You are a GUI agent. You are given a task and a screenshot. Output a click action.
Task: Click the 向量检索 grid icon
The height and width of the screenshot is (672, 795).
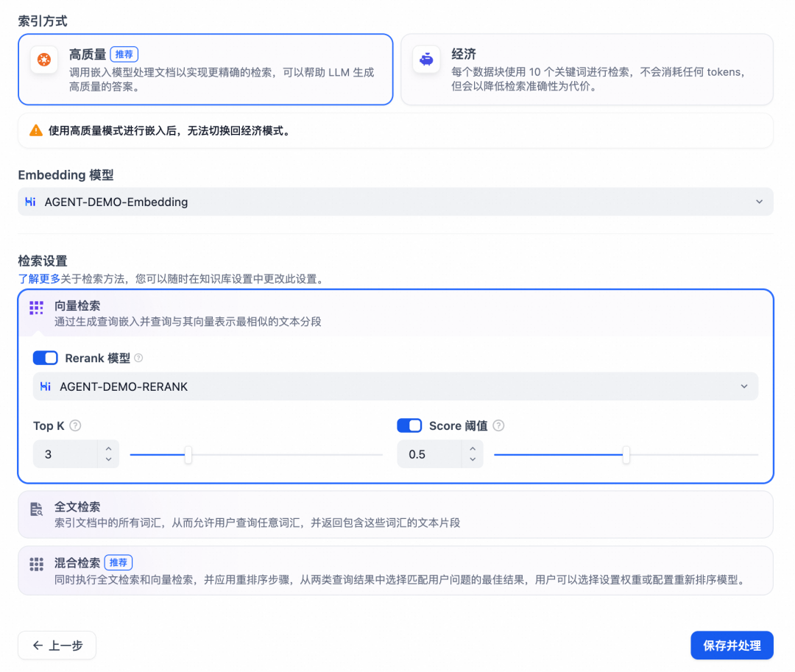click(x=36, y=307)
